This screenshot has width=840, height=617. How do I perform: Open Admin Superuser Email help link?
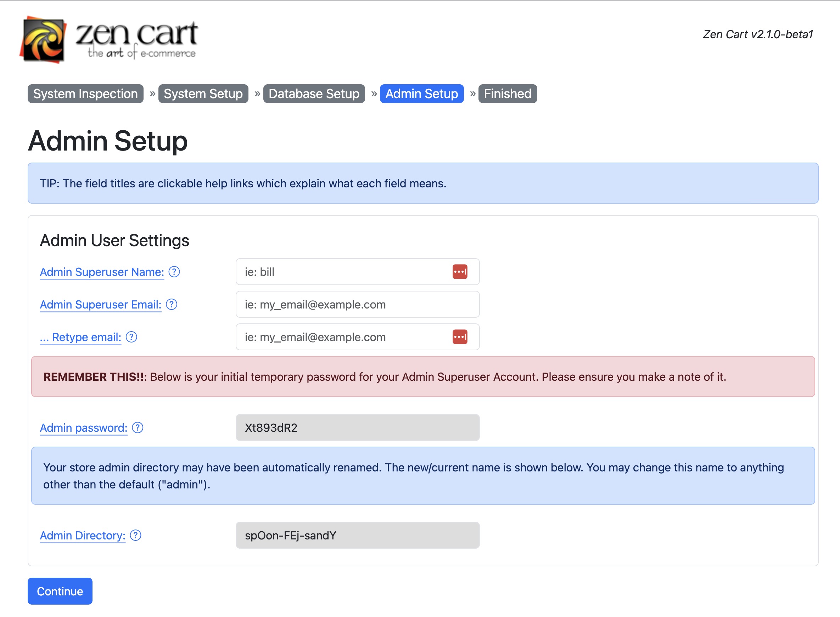pyautogui.click(x=101, y=304)
